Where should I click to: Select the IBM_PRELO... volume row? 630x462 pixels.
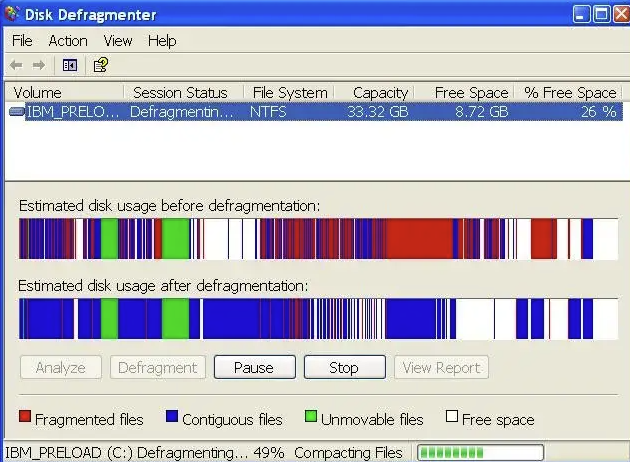(x=315, y=111)
